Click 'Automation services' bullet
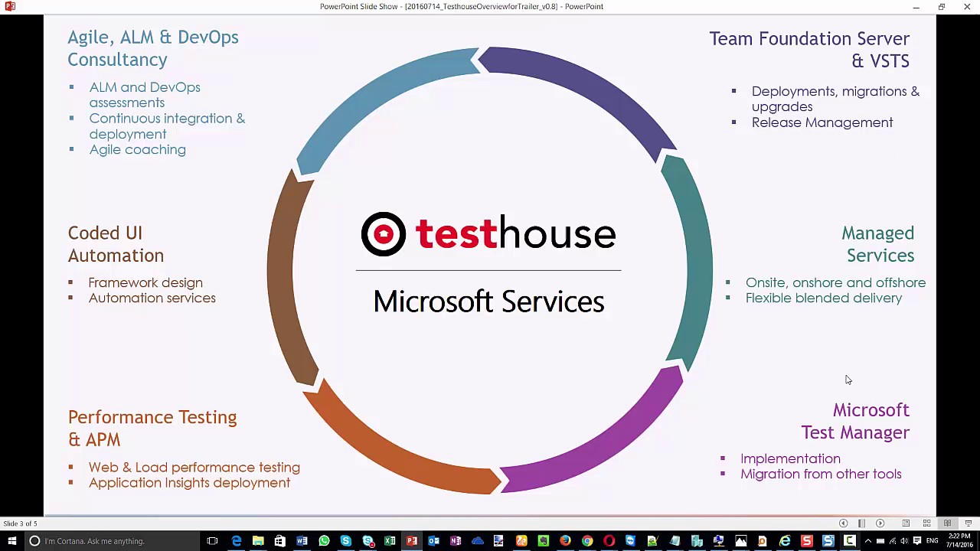 [x=152, y=298]
